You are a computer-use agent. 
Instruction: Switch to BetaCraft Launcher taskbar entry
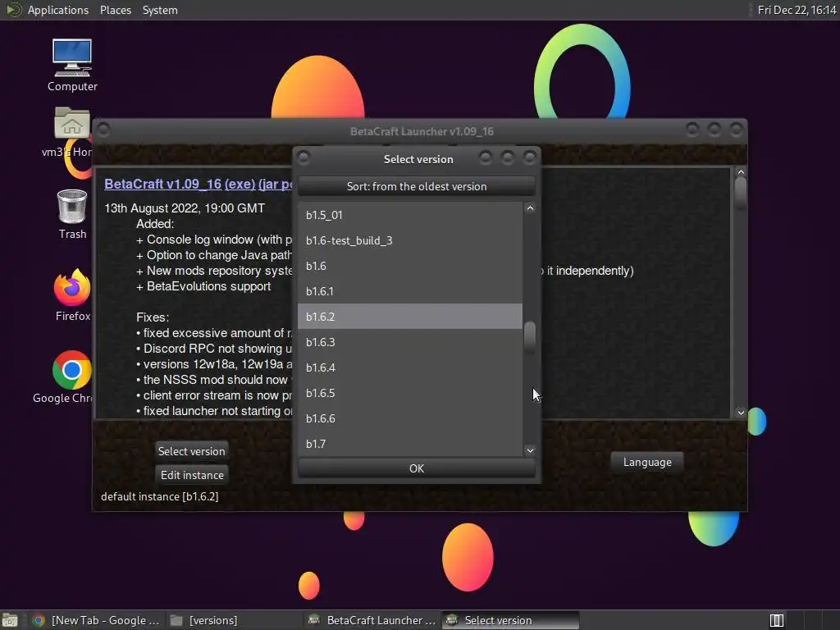point(372,620)
